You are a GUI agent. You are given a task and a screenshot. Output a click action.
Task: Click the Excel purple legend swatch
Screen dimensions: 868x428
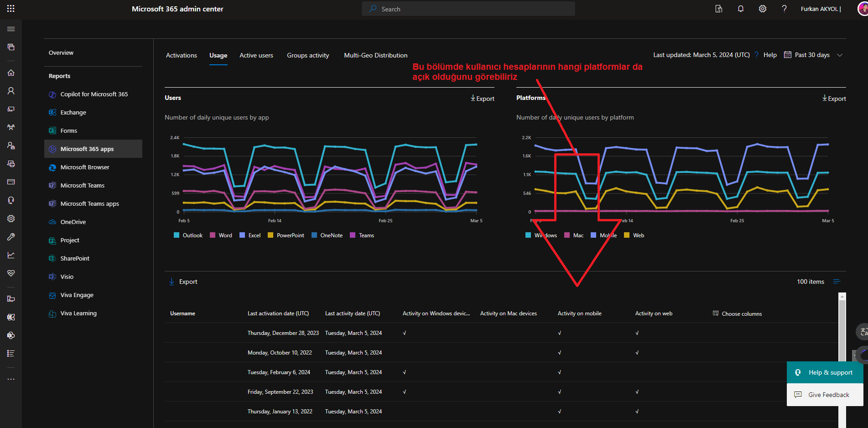pos(242,235)
